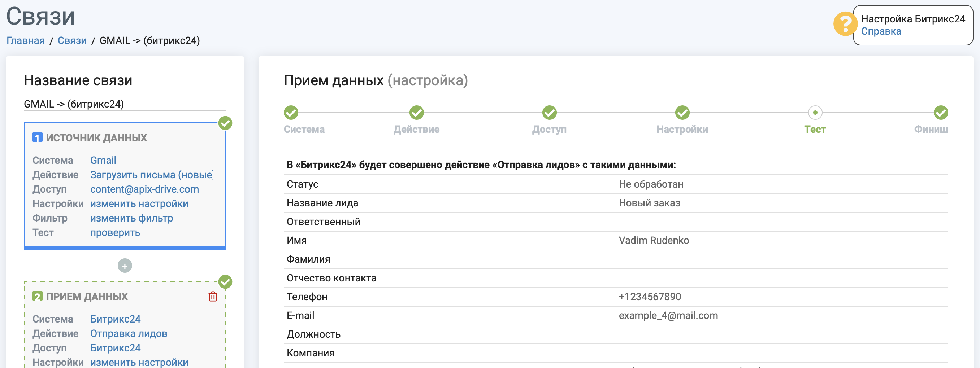The width and height of the screenshot is (980, 368).
Task: Open the Тест step label
Action: (x=815, y=129)
